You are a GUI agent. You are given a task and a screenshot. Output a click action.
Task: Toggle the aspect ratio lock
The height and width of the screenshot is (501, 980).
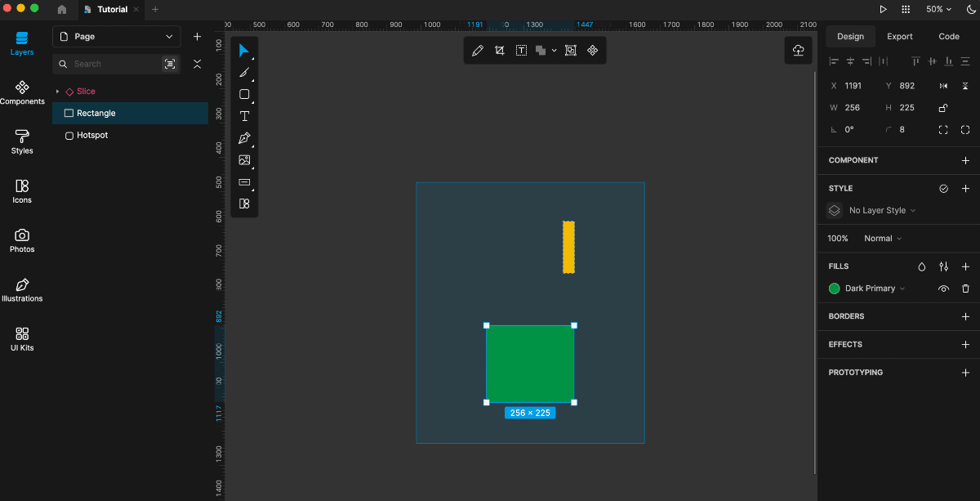click(943, 108)
